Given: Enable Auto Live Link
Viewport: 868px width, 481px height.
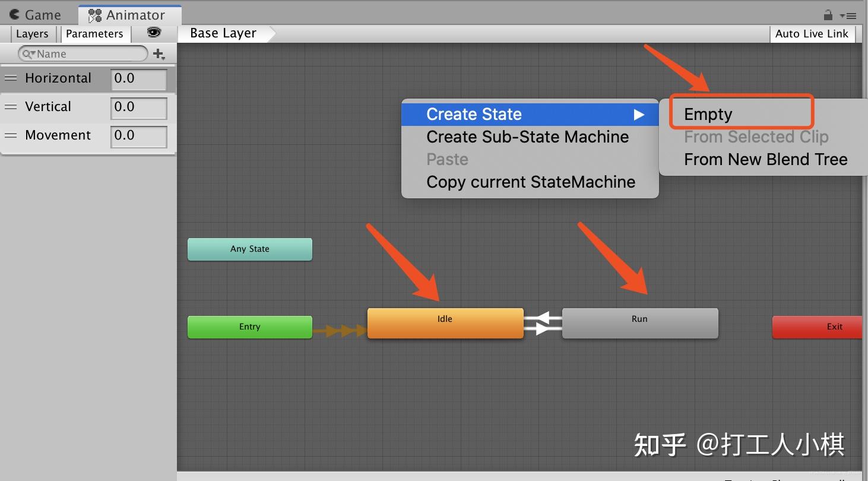Looking at the screenshot, I should click(812, 33).
